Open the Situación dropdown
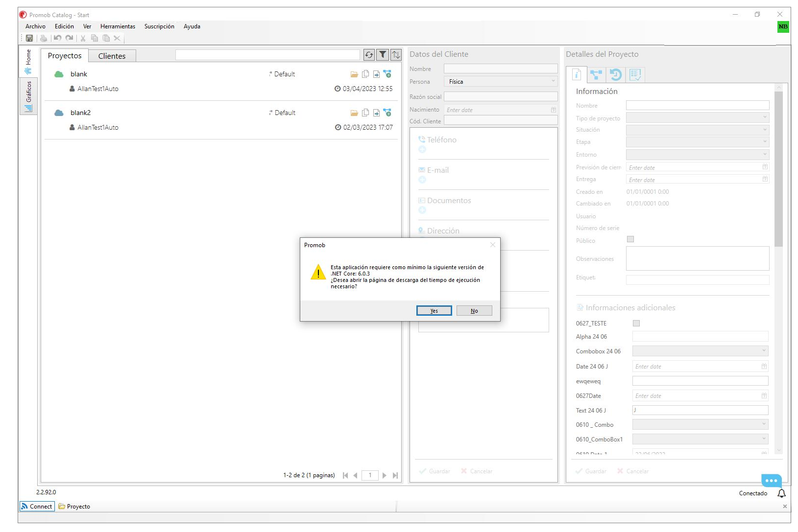Image resolution: width=798 pixels, height=532 pixels. click(698, 130)
